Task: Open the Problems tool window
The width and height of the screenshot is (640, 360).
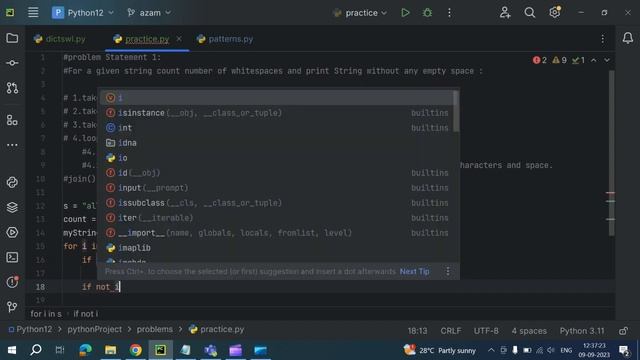Action: click(12, 282)
